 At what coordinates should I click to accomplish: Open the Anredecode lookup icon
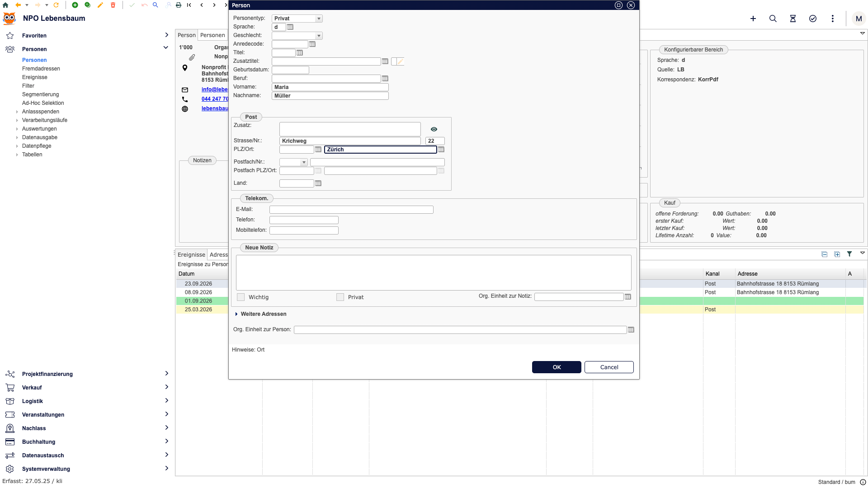pos(312,44)
